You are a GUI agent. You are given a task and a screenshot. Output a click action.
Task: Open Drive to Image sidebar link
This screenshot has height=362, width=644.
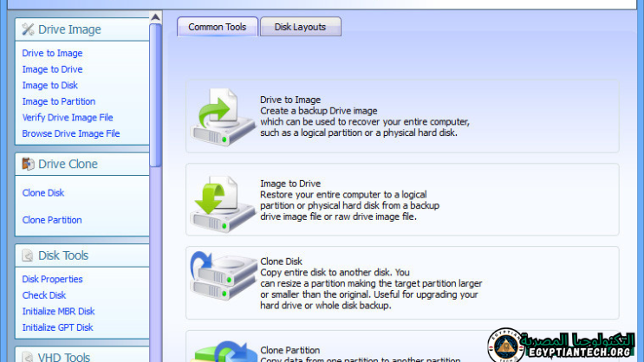coord(52,54)
